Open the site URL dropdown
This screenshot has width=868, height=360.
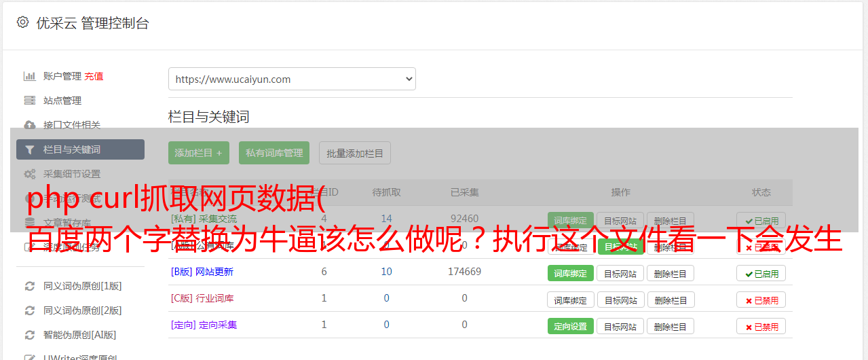point(292,79)
